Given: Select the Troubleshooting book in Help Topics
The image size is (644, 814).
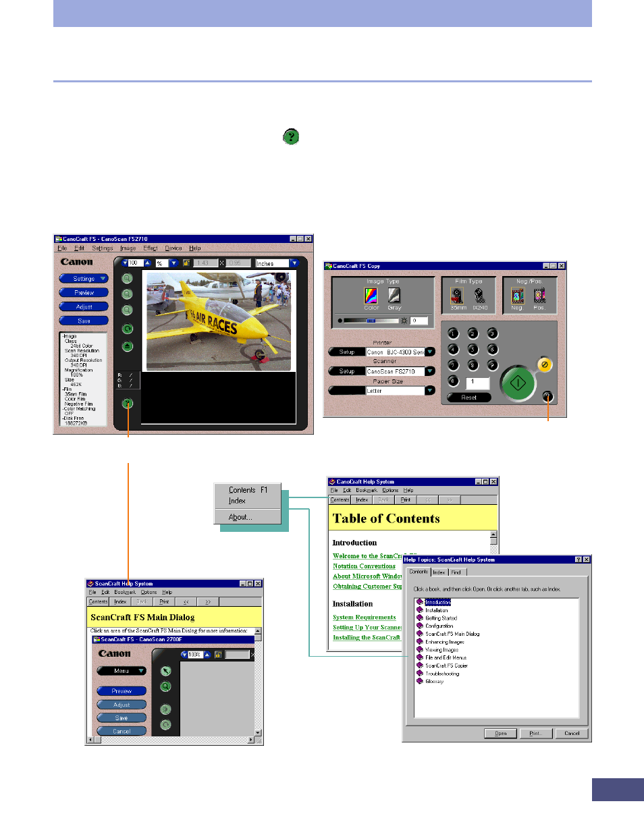Looking at the screenshot, I should [x=437, y=674].
